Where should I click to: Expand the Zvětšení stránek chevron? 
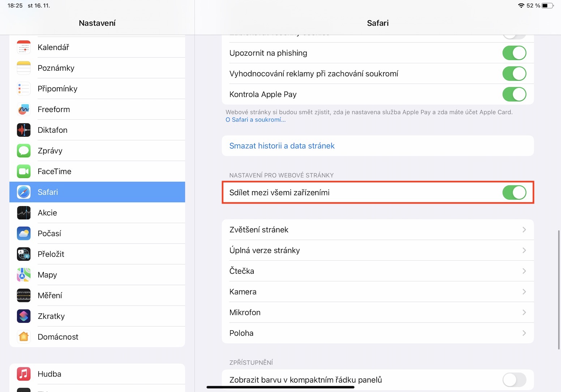pos(524,230)
